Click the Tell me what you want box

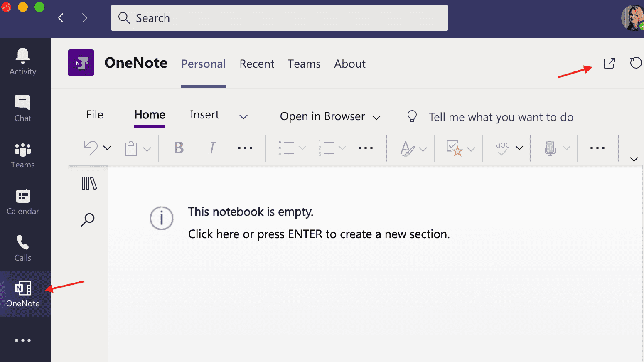pyautogui.click(x=501, y=117)
